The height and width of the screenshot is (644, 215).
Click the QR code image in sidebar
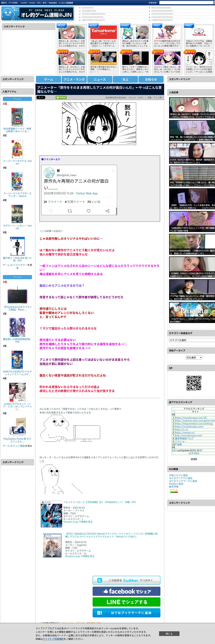pyautogui.click(x=194, y=383)
